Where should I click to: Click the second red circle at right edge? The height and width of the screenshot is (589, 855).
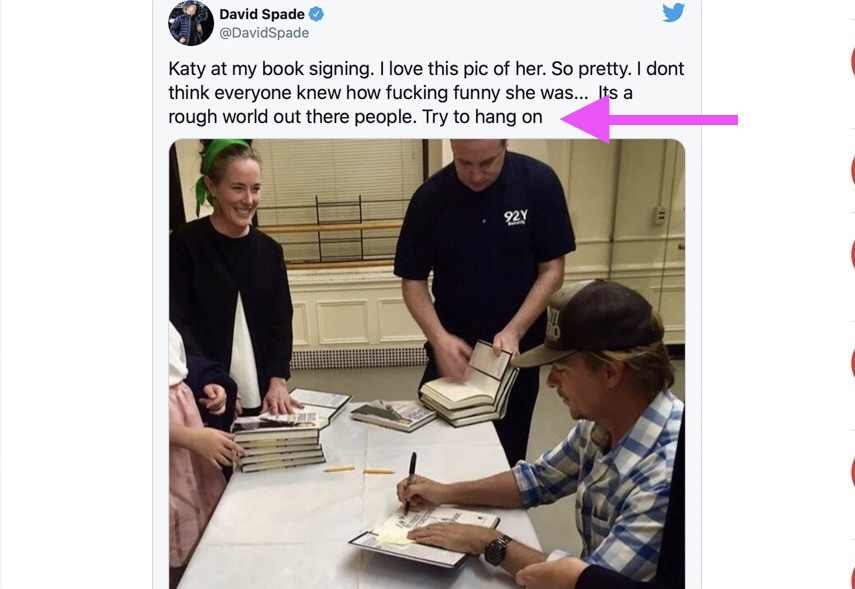click(852, 170)
